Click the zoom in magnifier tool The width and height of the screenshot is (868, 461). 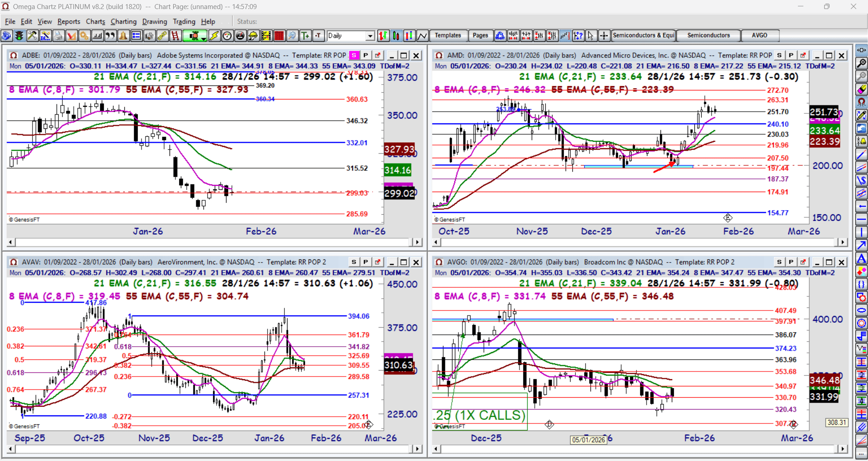862,63
